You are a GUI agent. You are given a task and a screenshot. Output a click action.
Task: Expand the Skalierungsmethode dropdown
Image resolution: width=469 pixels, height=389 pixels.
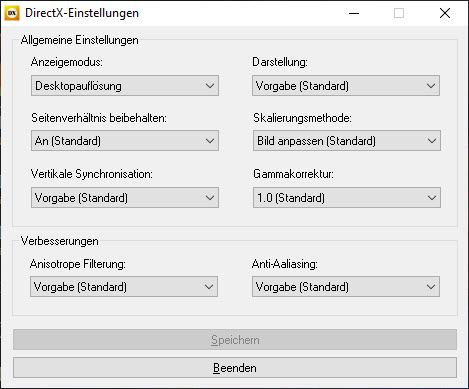[347, 141]
